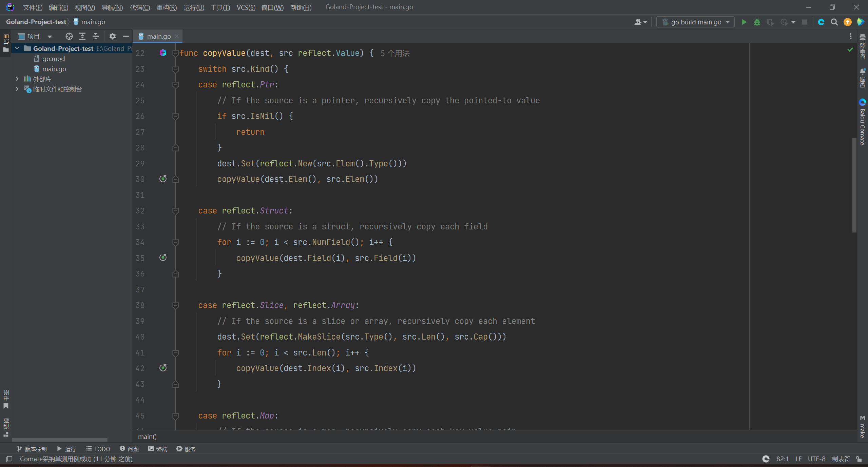This screenshot has width=868, height=467.
Task: Open project panel settings gear
Action: coord(112,36)
